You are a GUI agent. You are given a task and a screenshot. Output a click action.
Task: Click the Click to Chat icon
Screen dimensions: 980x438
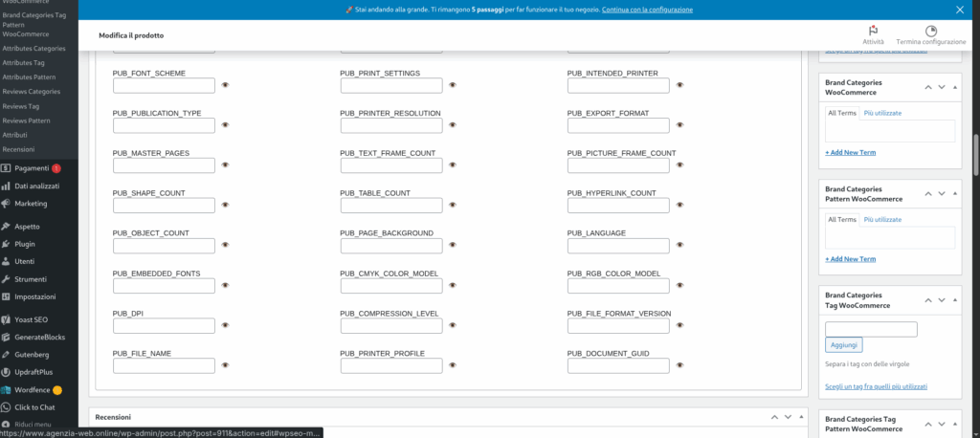point(6,407)
